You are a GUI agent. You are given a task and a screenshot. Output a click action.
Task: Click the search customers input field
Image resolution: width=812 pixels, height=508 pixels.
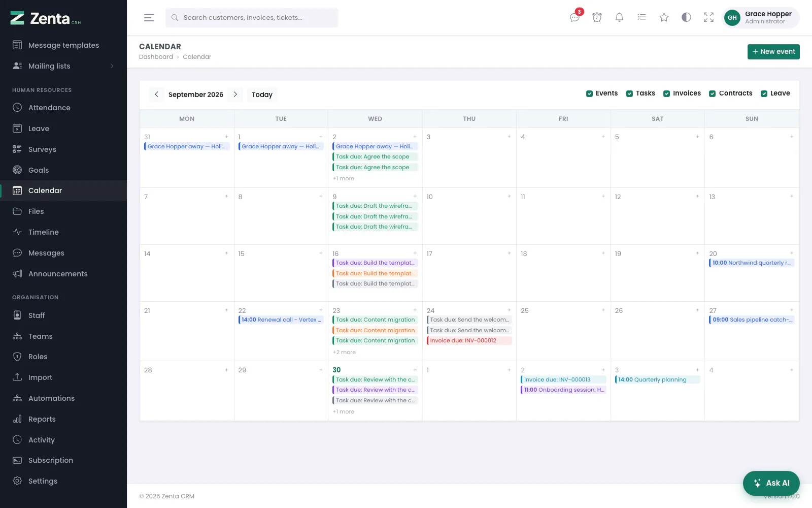(x=252, y=18)
